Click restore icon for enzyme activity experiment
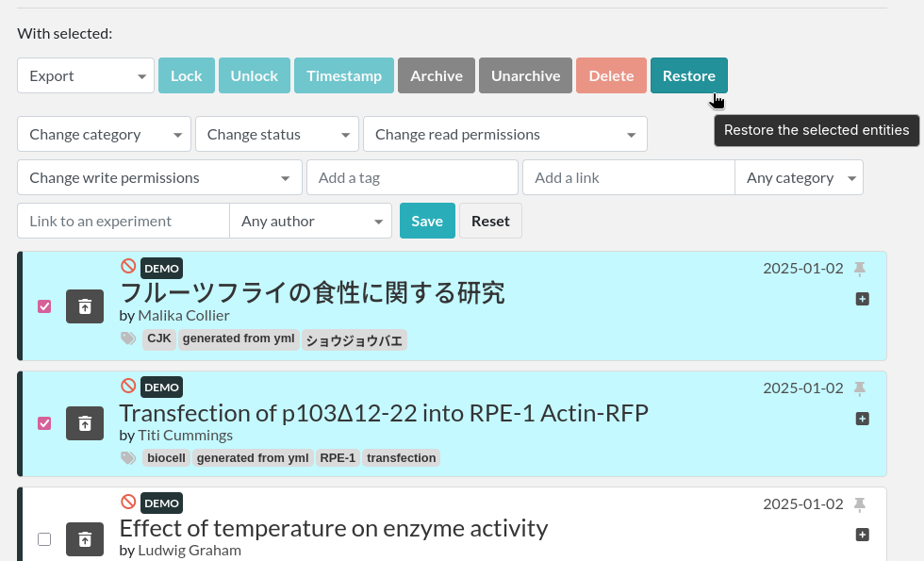The width and height of the screenshot is (924, 561). (x=85, y=539)
